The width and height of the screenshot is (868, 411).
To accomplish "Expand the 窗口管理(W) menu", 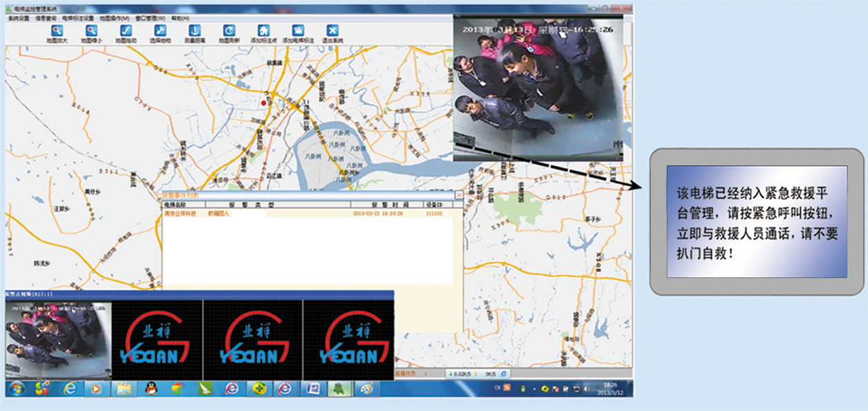I will [x=150, y=18].
